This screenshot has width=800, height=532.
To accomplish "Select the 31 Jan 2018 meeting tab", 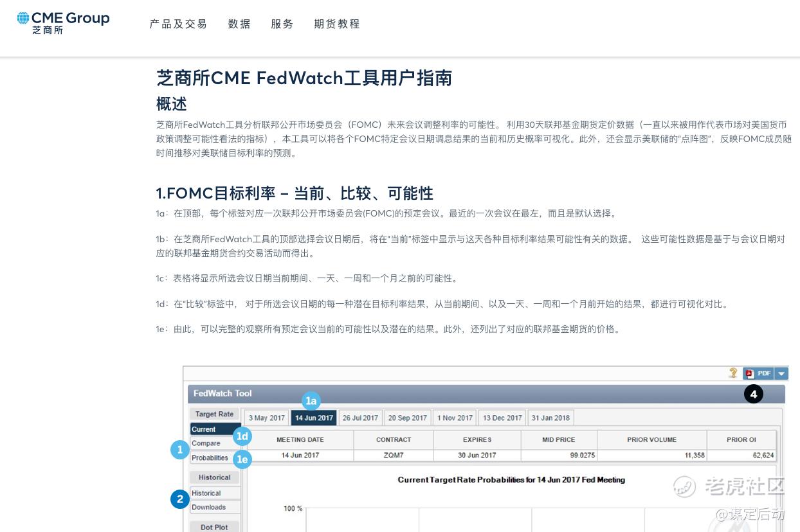I will pos(550,418).
